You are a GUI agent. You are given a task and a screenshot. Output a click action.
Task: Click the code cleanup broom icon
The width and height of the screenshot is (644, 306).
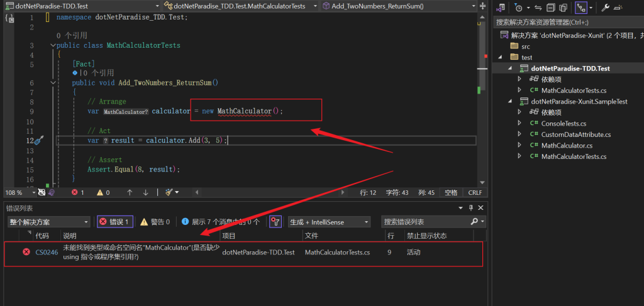point(169,192)
